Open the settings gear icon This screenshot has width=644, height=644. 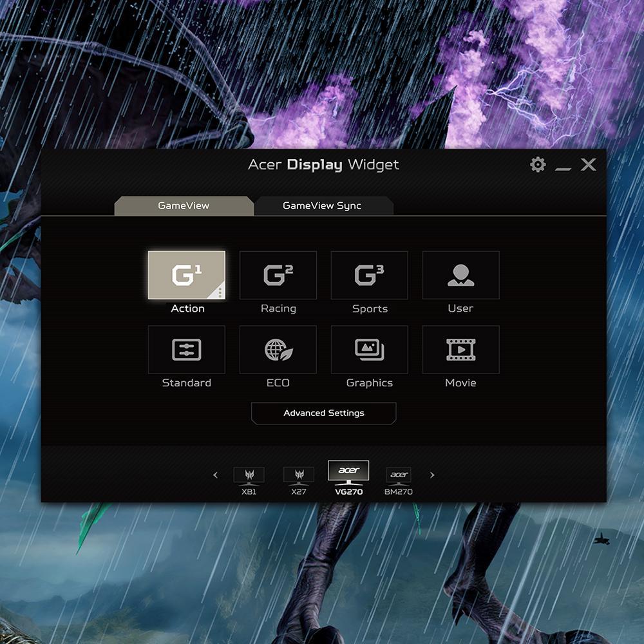click(538, 165)
